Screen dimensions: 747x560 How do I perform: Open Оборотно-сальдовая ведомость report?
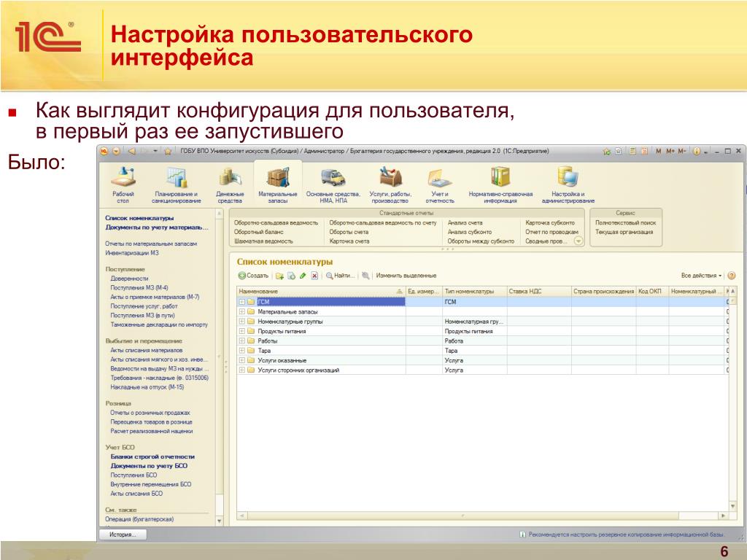276,223
